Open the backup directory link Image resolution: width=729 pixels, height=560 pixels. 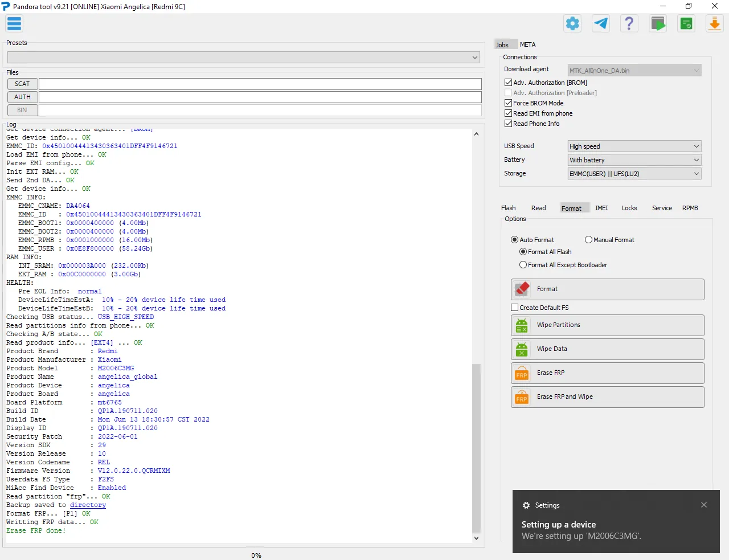(88, 505)
